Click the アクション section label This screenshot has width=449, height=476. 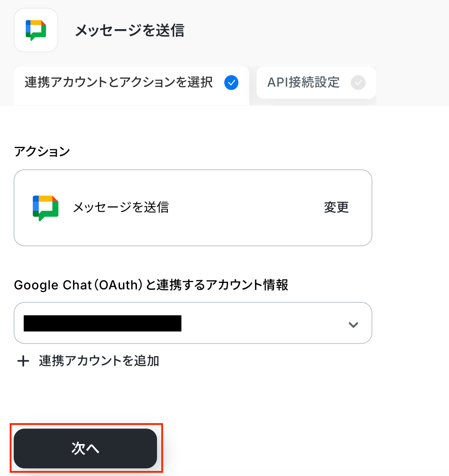42,151
